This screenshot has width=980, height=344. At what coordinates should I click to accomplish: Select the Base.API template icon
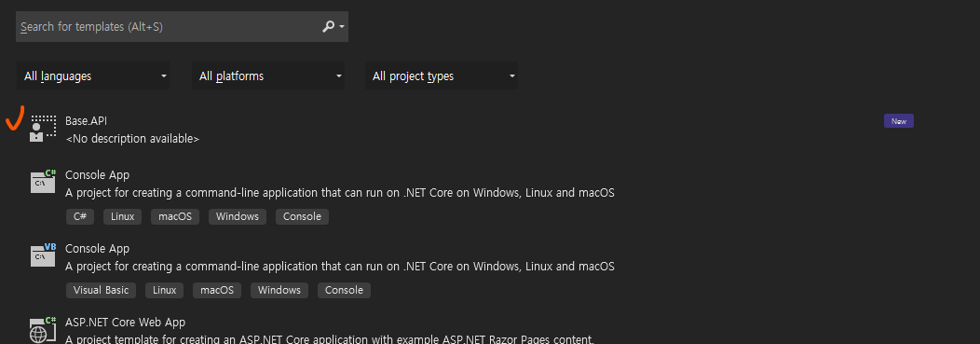[x=43, y=129]
